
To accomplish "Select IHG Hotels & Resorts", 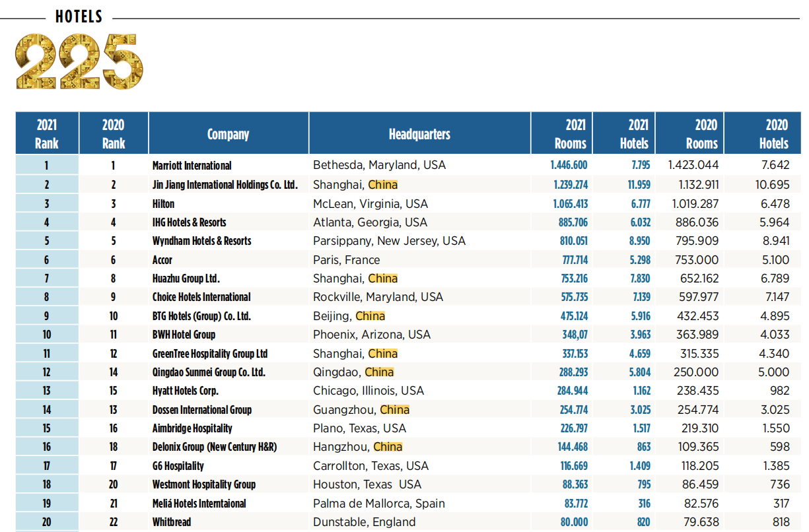I will [x=190, y=222].
